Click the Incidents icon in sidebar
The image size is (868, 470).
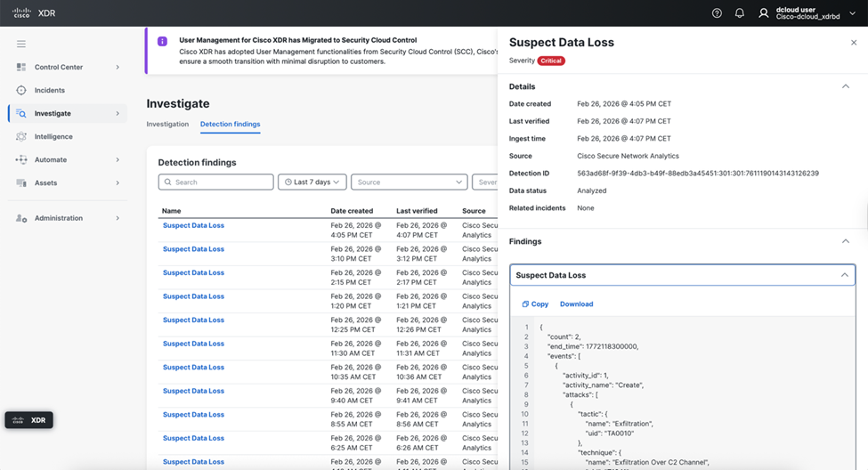[x=21, y=90]
